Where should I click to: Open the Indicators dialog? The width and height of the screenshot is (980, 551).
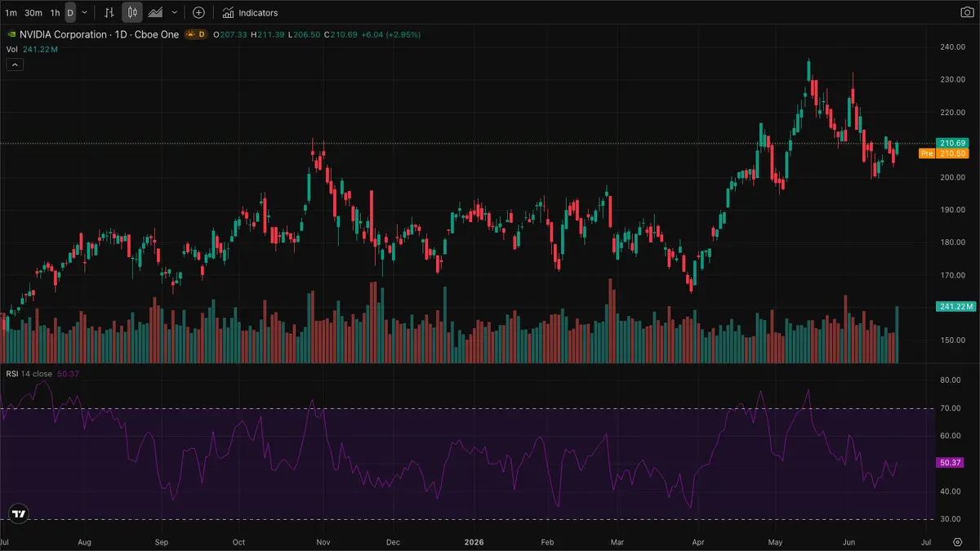250,13
